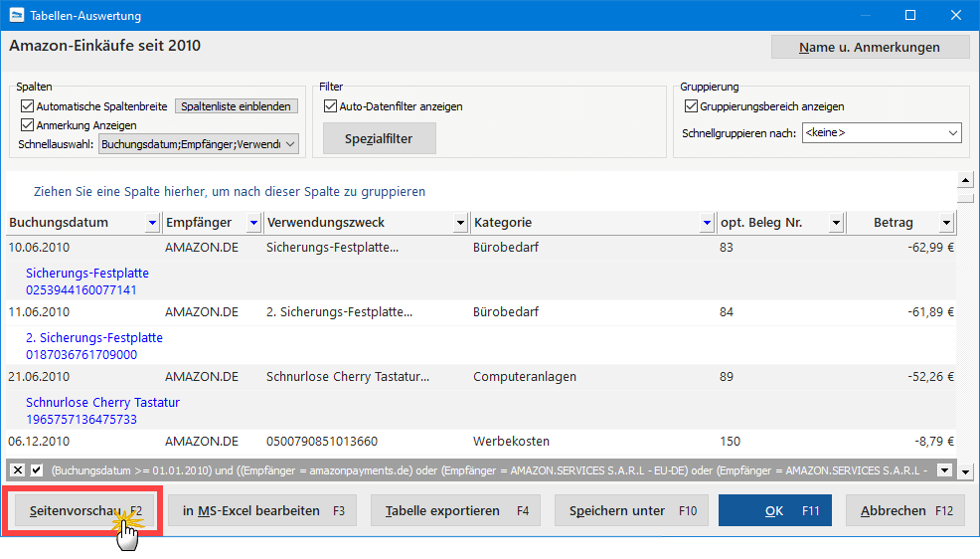Toggle Automatische Spaltenbreite checkbox
This screenshot has width=980, height=559.
pos(27,105)
